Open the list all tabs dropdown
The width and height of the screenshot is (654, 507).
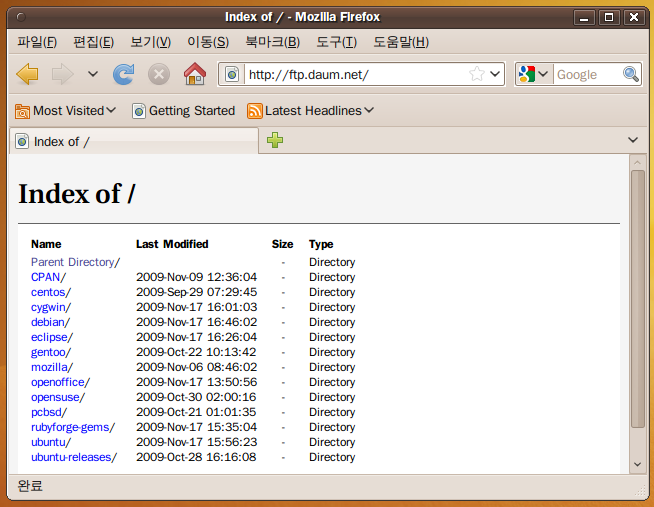tap(633, 140)
